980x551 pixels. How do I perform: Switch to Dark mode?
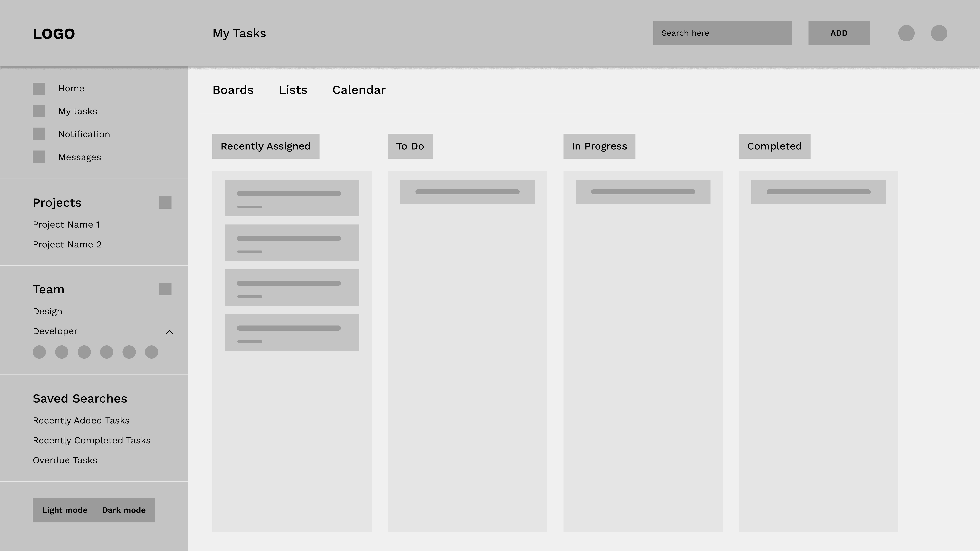click(x=124, y=510)
